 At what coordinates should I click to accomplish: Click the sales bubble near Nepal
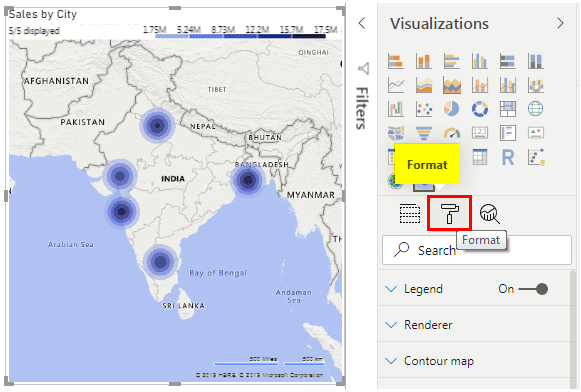[x=157, y=126]
